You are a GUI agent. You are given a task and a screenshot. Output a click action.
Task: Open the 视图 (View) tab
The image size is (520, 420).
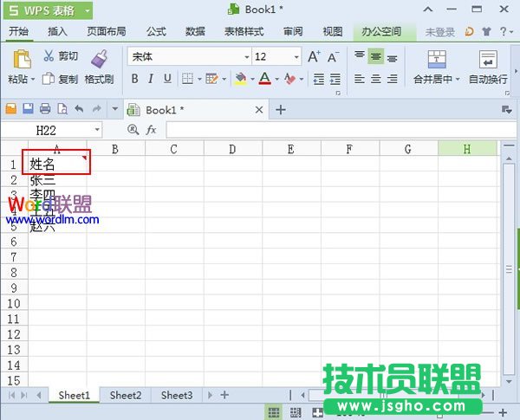[332, 31]
